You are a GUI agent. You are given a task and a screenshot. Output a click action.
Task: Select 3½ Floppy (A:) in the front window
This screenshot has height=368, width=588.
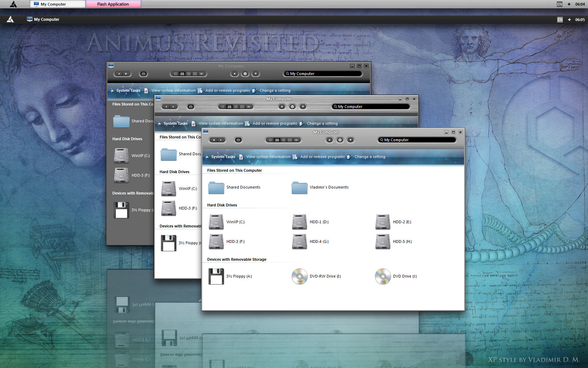pyautogui.click(x=230, y=276)
